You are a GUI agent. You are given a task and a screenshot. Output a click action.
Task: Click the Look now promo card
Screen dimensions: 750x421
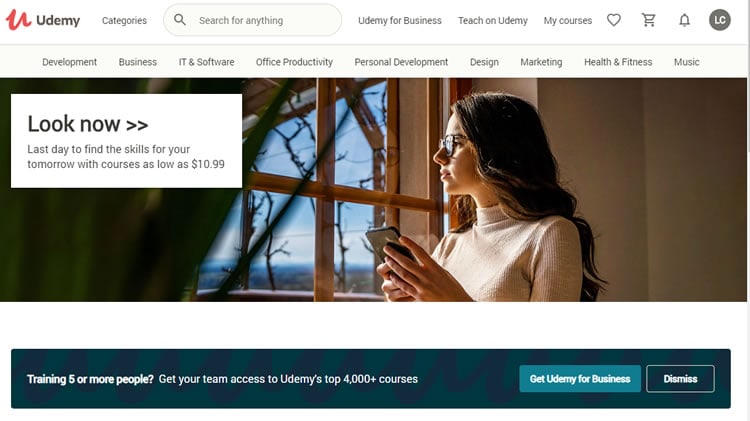[x=126, y=141]
